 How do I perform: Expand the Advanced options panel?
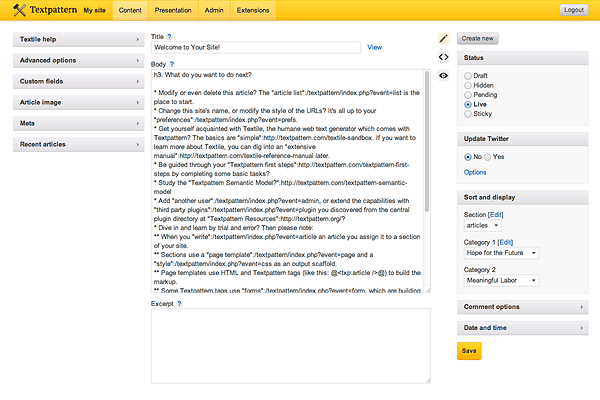[78, 60]
